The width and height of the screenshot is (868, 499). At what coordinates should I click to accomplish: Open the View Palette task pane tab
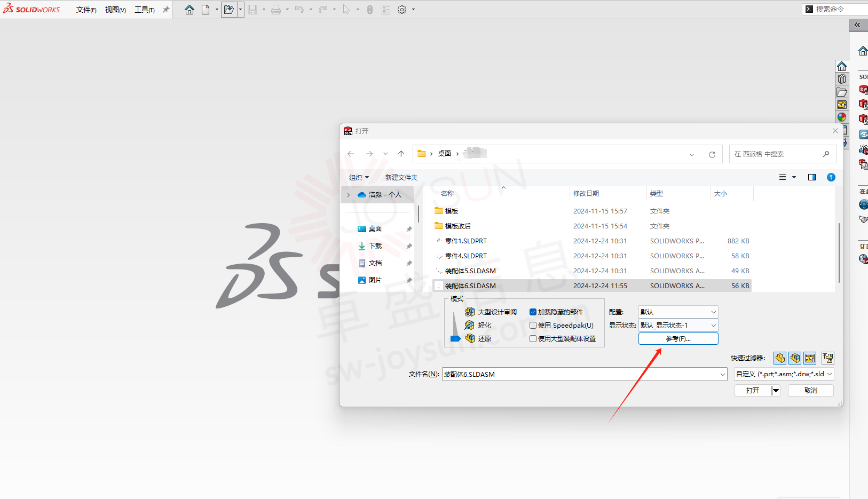coord(842,105)
